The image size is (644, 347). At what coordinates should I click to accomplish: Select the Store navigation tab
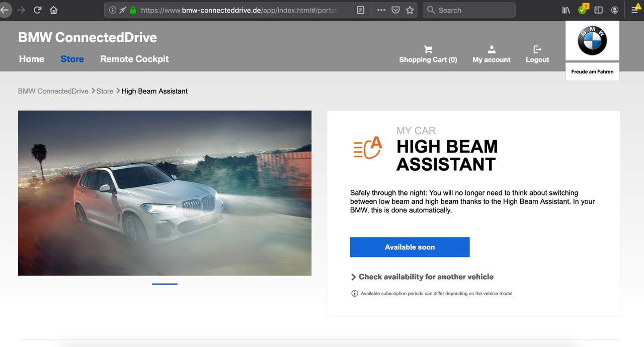[x=72, y=59]
